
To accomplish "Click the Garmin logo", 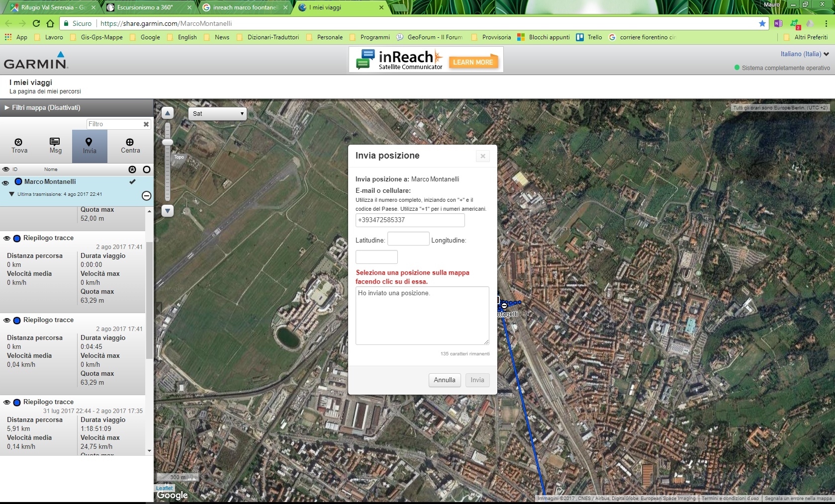I will point(36,60).
